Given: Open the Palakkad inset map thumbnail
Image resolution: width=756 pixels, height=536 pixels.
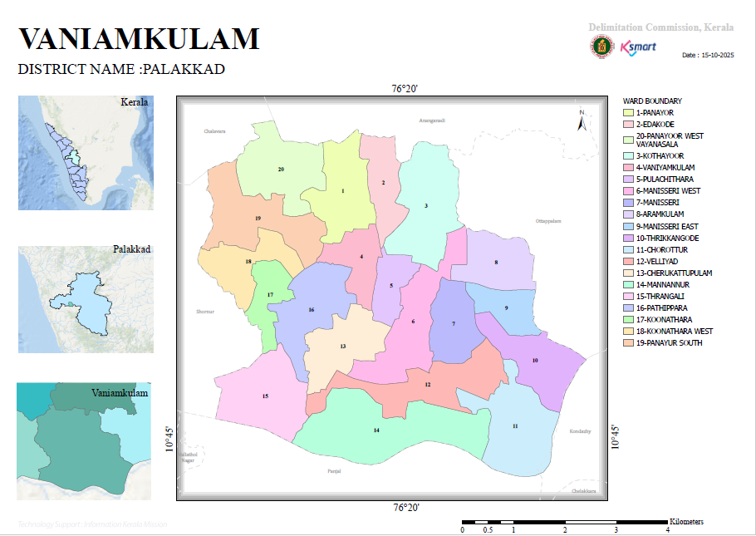Looking at the screenshot, I should pyautogui.click(x=86, y=299).
